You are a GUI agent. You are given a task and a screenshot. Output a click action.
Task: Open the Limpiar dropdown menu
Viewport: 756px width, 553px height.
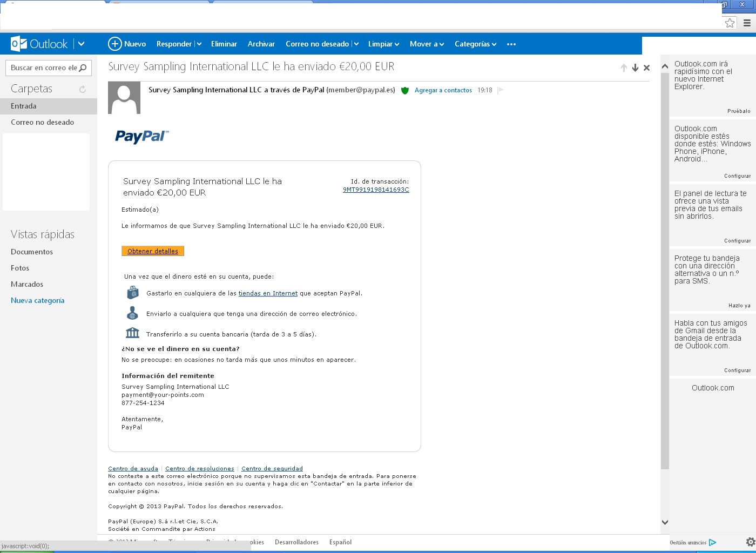pyautogui.click(x=383, y=44)
